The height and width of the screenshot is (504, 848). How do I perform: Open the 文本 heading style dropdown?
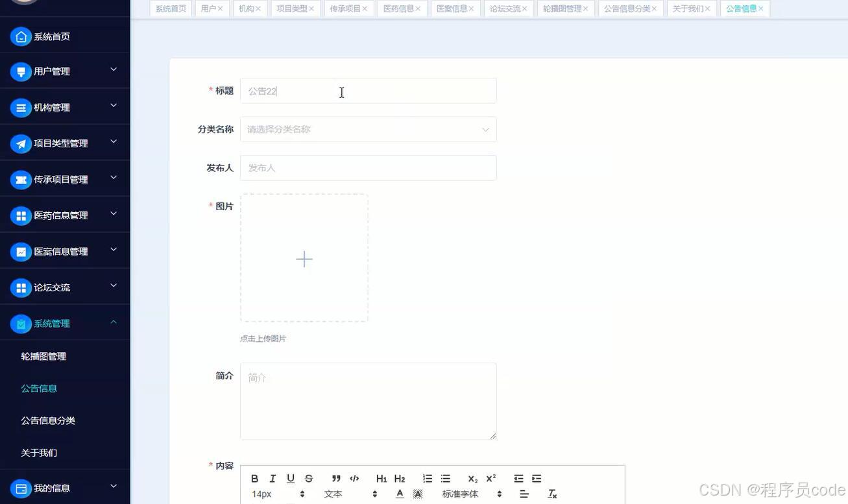coord(350,494)
